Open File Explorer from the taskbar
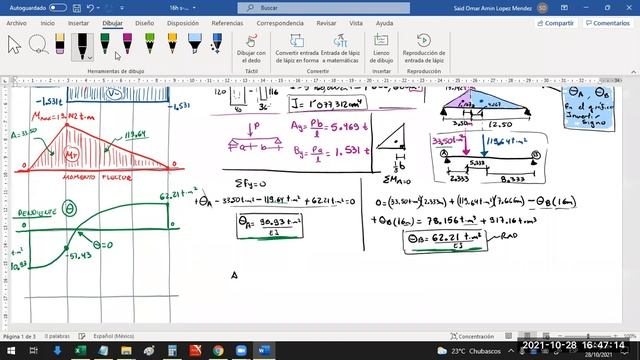The image size is (640, 360). pos(126,351)
